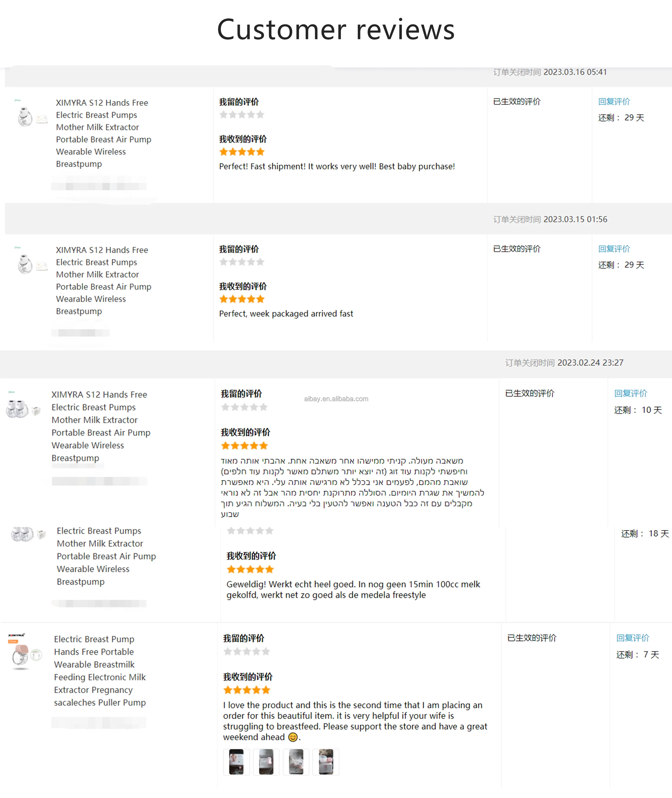Click 回复评价 above the "还剩: 10 天" text
Viewport: 672px width, 798px height.
631,393
